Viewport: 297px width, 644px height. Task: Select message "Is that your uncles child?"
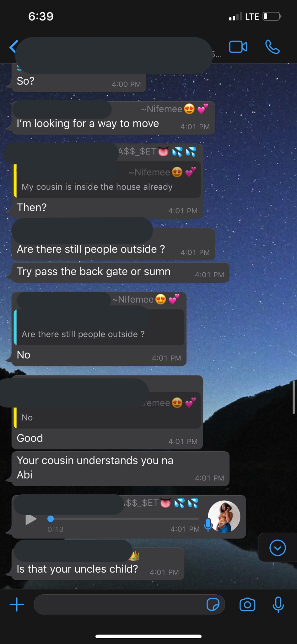click(98, 564)
